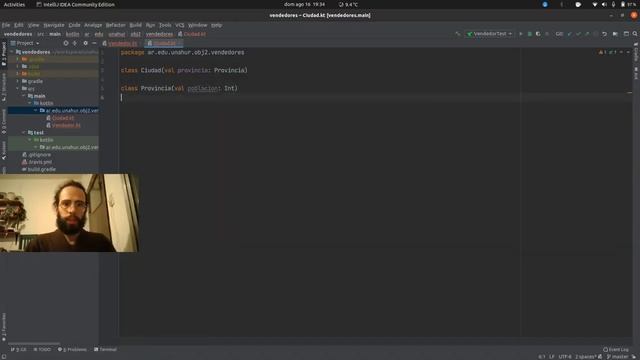Click the project structure window icon
The image size is (640, 360).
(x=626, y=34)
